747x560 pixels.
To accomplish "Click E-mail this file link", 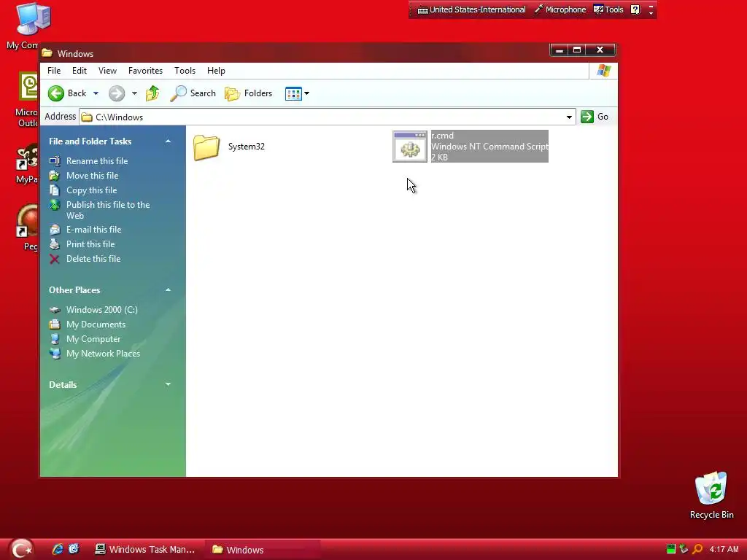I will pyautogui.click(x=94, y=230).
